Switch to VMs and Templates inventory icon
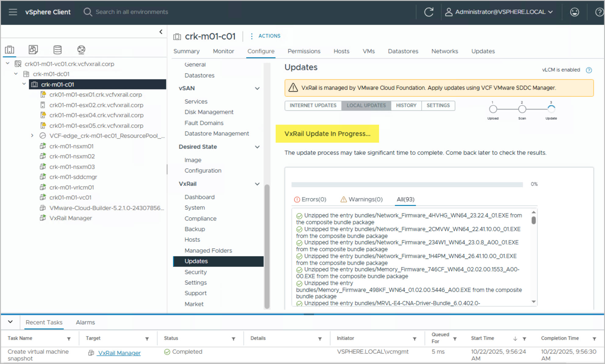This screenshot has height=364, width=605. [x=33, y=49]
